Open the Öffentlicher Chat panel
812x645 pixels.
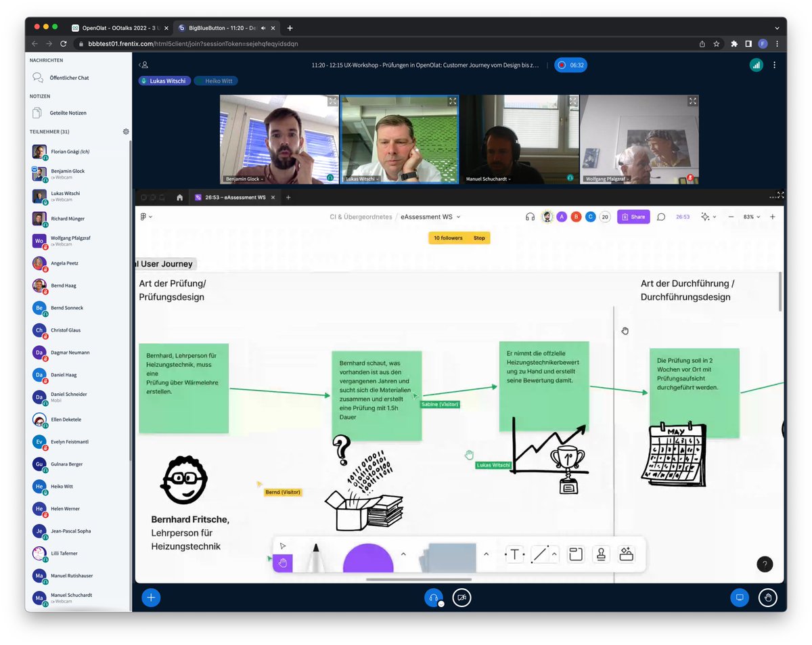pos(69,78)
